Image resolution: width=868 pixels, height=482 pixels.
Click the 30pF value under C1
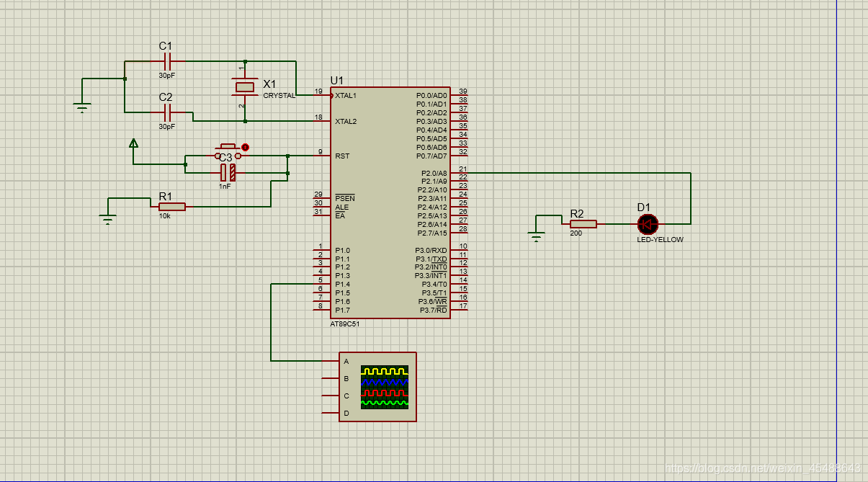[166, 75]
